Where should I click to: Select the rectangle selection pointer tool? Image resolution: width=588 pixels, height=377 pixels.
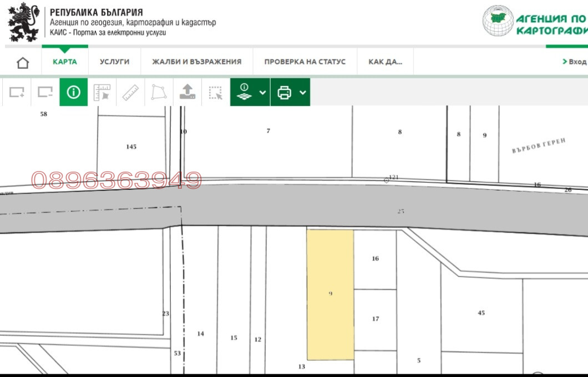(x=215, y=92)
